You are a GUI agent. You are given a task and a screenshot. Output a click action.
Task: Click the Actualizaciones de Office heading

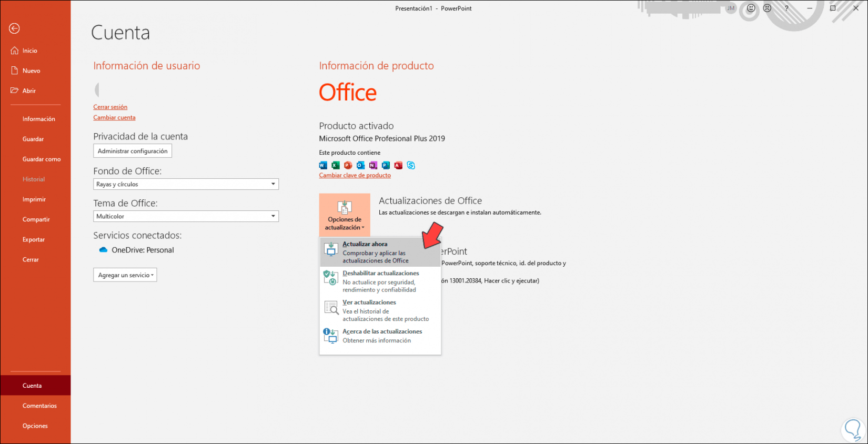[x=430, y=200]
